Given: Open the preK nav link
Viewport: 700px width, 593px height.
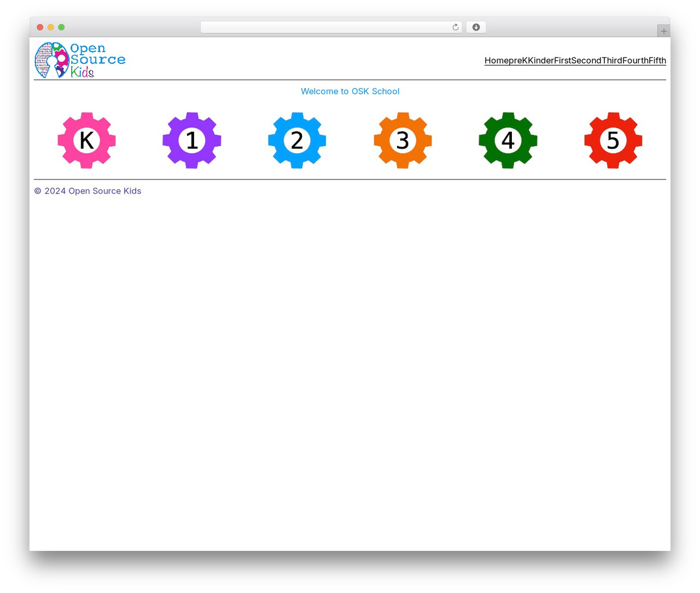Looking at the screenshot, I should (518, 61).
